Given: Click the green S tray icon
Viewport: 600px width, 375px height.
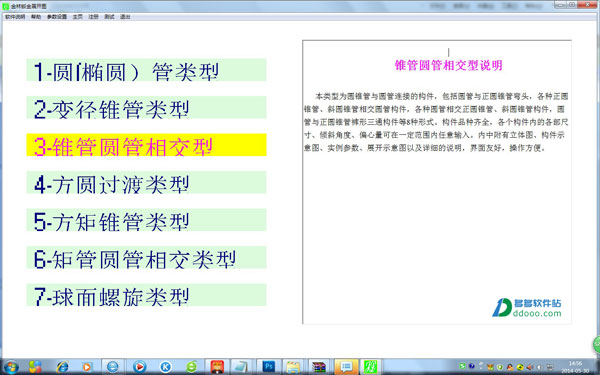Looking at the screenshot, I should click(462, 366).
